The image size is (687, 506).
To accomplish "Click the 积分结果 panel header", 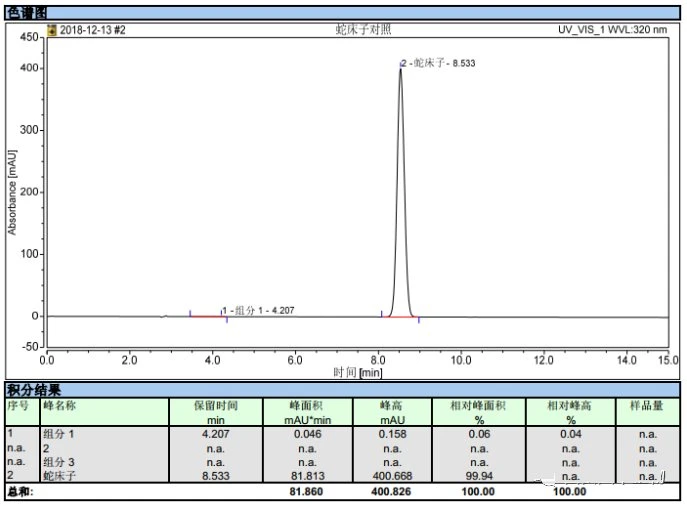I will 343,389.
